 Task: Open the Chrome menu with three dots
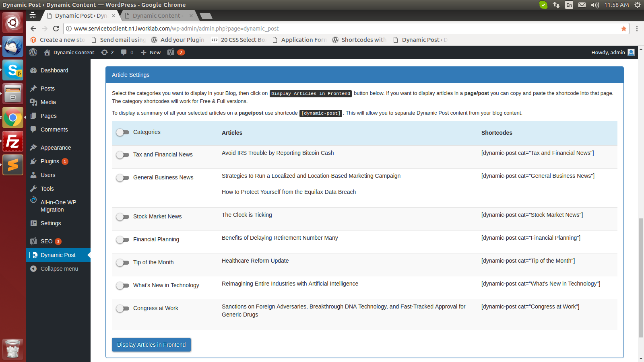pyautogui.click(x=636, y=29)
